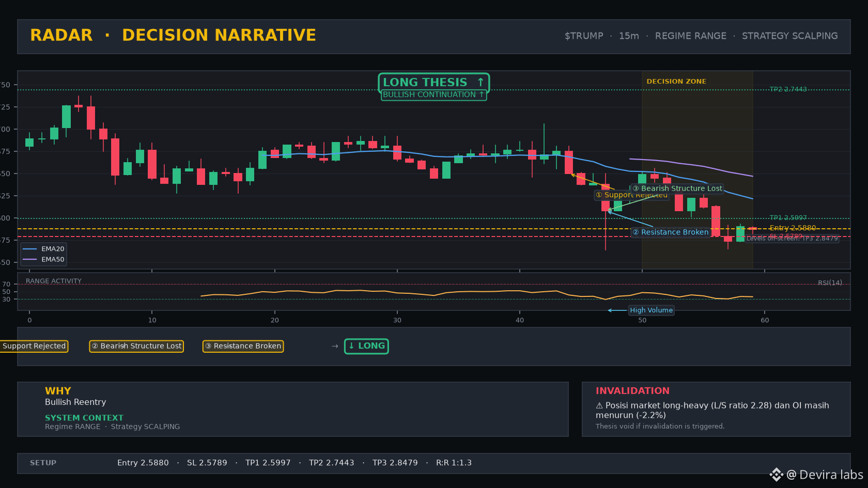
Task: Click the Bearish Structure Lost chart annotation
Action: pyautogui.click(x=677, y=188)
